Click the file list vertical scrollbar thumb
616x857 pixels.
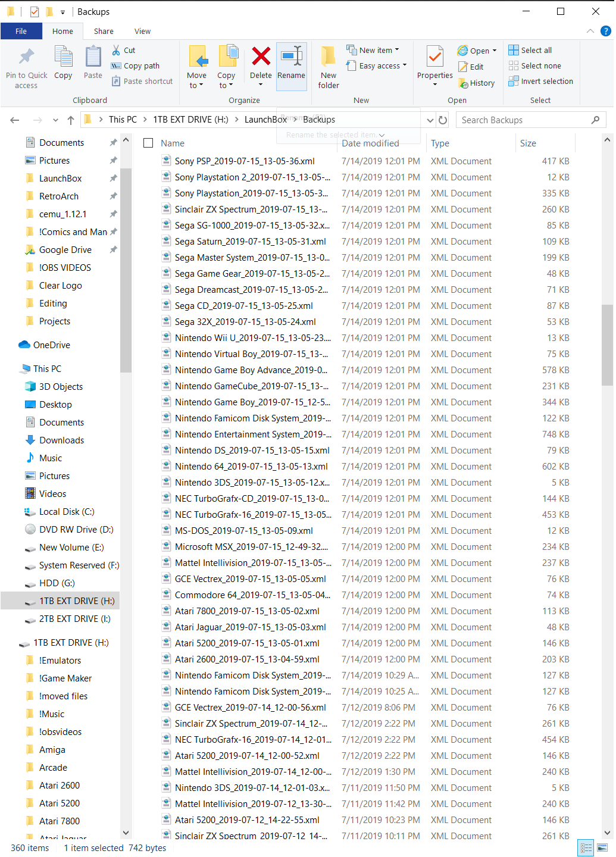(x=607, y=345)
